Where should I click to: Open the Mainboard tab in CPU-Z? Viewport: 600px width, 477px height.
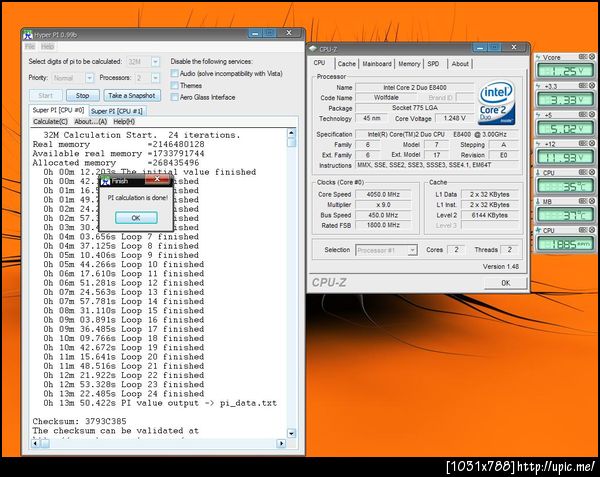377,64
